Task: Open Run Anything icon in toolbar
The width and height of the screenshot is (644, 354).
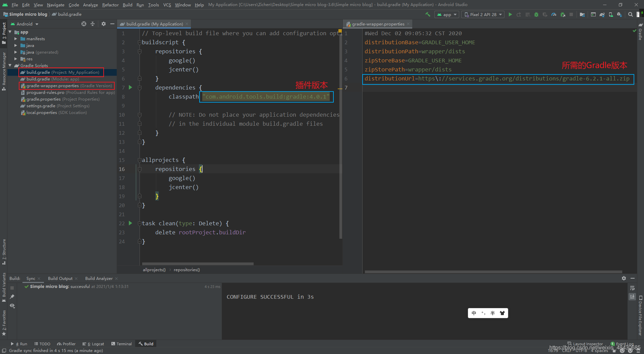Action: click(x=593, y=14)
